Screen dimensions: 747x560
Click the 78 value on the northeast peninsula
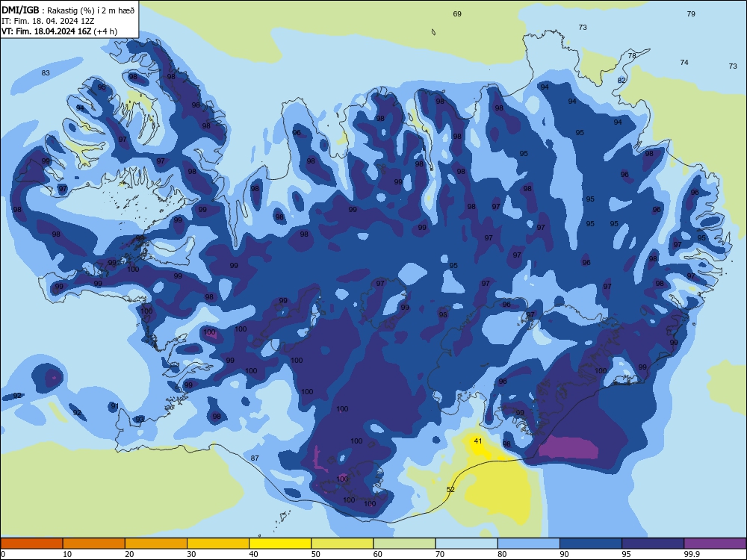tap(632, 56)
